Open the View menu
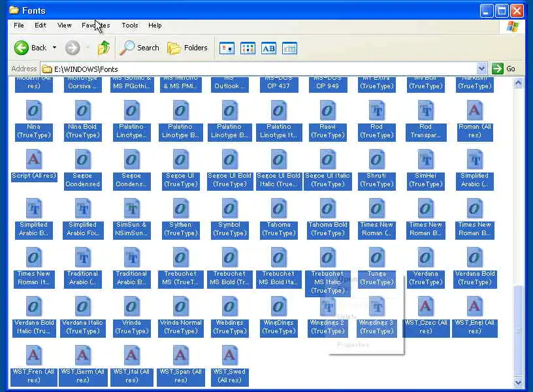 pos(64,25)
